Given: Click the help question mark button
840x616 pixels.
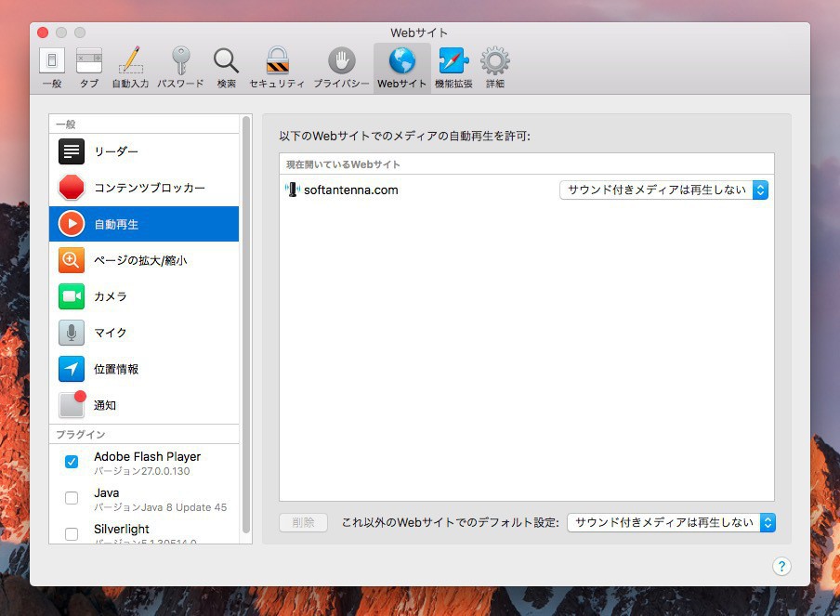Looking at the screenshot, I should 781,566.
